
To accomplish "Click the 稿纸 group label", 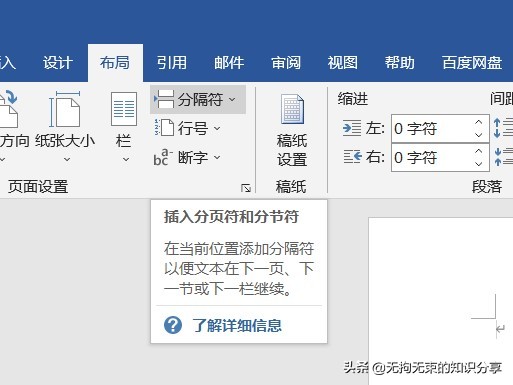I will tap(291, 187).
